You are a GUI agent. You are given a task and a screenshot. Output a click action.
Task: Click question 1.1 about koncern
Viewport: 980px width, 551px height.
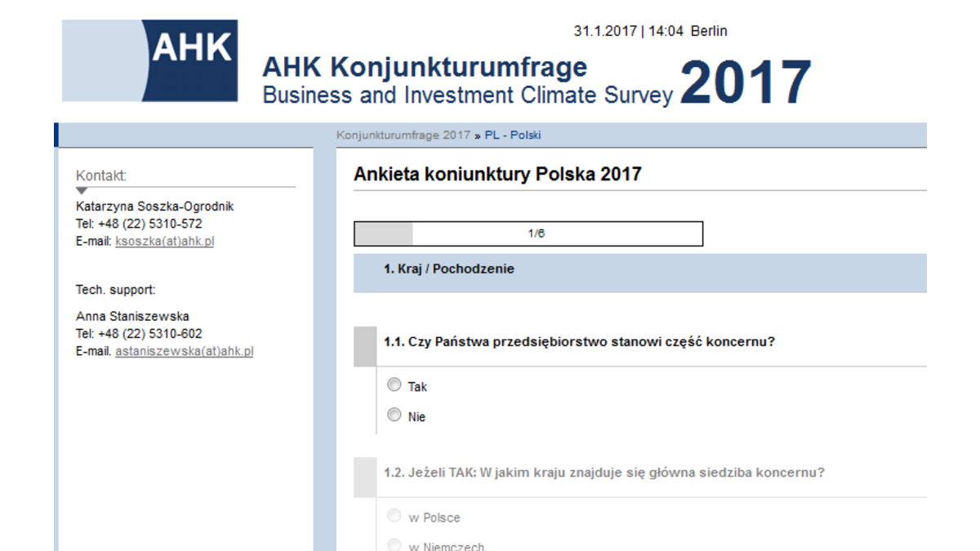pos(579,342)
